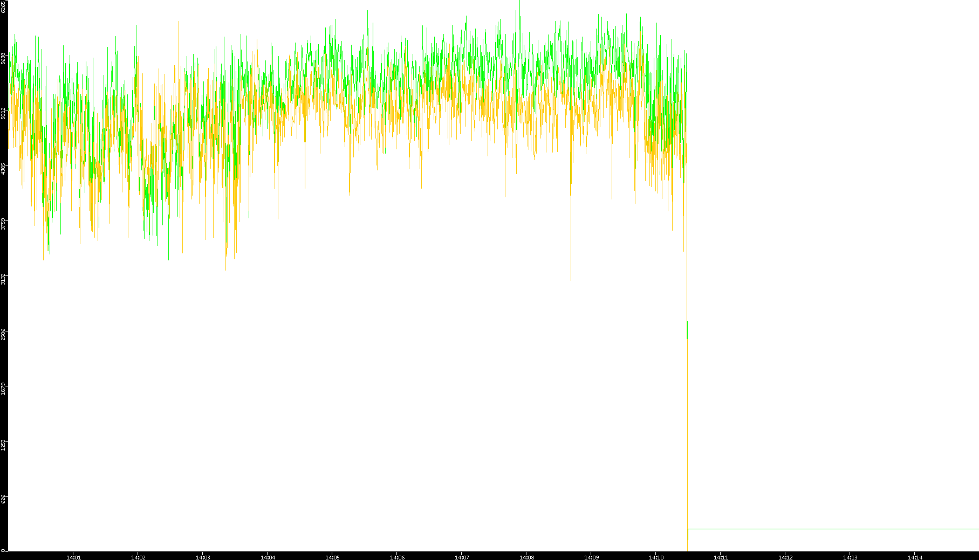Select the 14:13 tick on time axis
The width and height of the screenshot is (979, 560).
[850, 557]
